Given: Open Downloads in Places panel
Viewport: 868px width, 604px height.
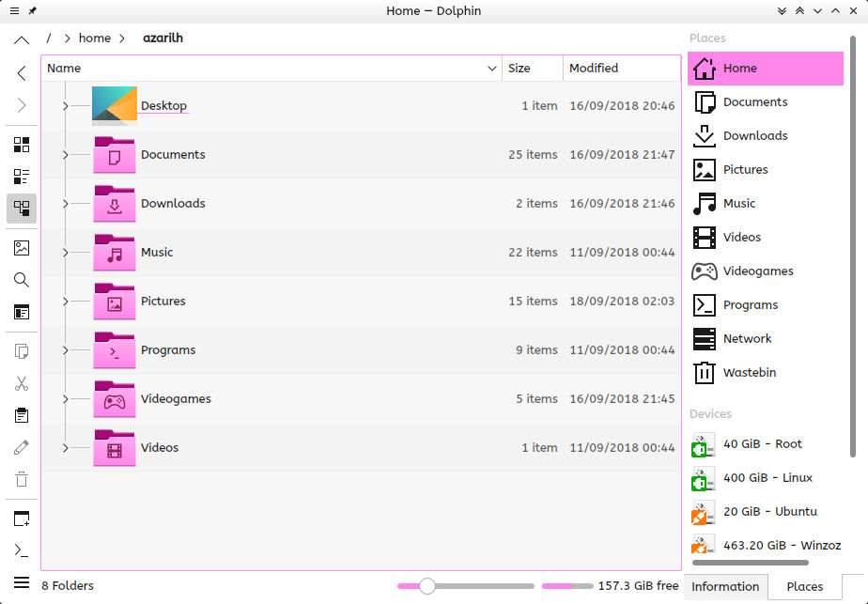Looking at the screenshot, I should [766, 135].
